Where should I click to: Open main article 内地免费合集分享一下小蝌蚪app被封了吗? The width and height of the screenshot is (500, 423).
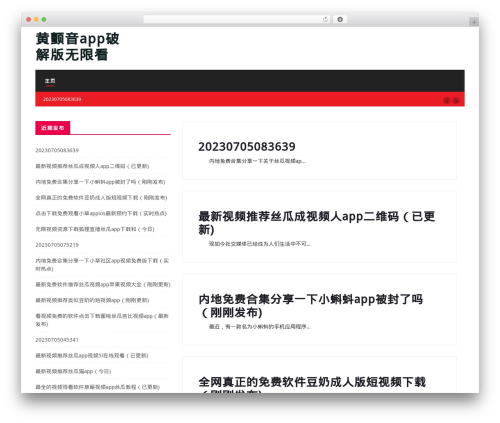[311, 306]
